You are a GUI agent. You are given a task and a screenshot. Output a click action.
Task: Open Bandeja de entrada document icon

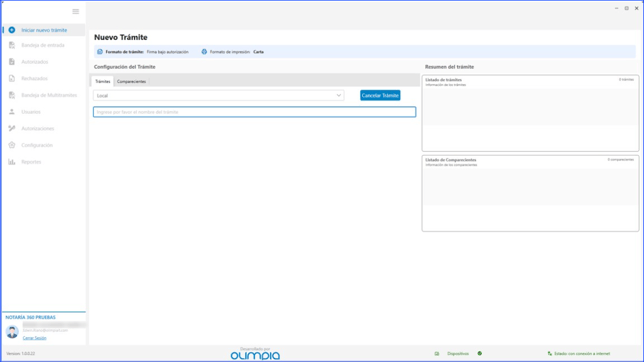point(12,45)
